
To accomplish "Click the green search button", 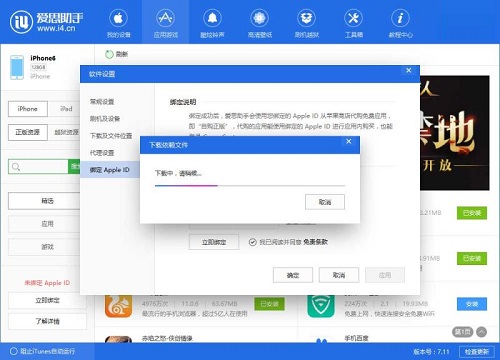I will click(74, 167).
